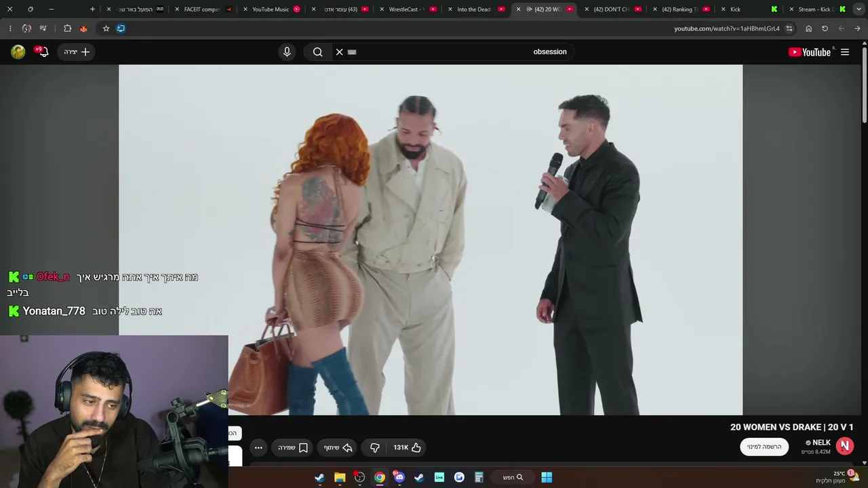Open the YouTube account avatar menu
This screenshot has height=488, width=868.
(18, 52)
